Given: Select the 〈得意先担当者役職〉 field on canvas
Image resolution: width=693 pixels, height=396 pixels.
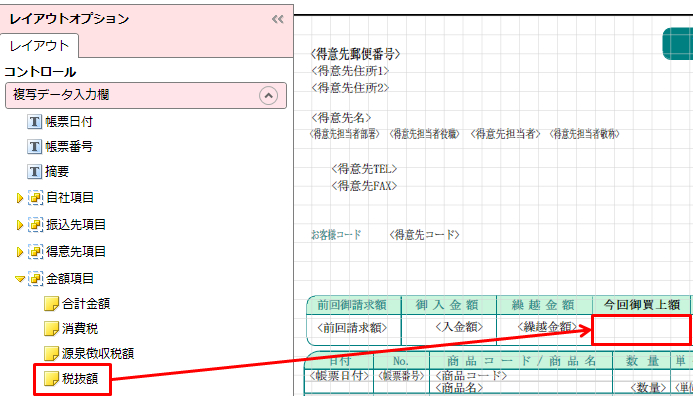Looking at the screenshot, I should pos(425,134).
